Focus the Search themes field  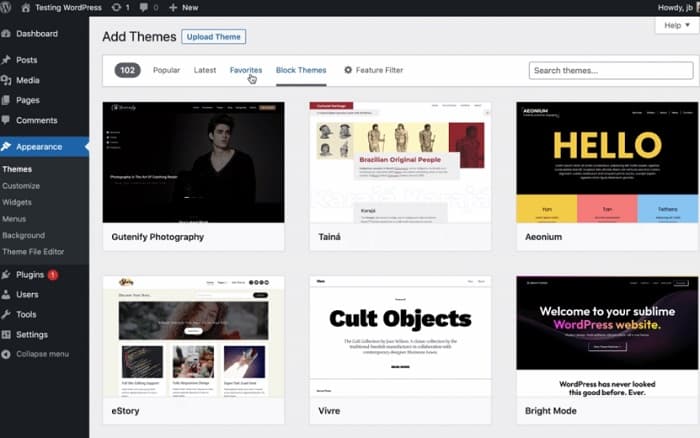611,71
